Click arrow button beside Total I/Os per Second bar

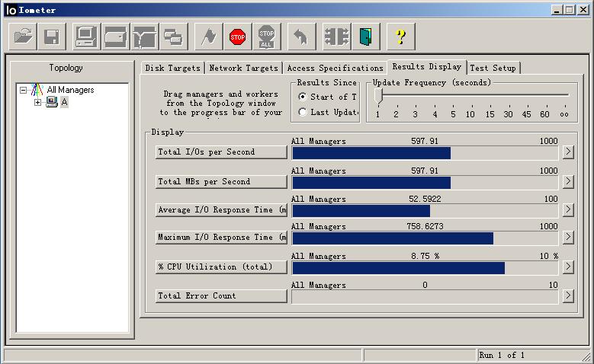tap(567, 152)
